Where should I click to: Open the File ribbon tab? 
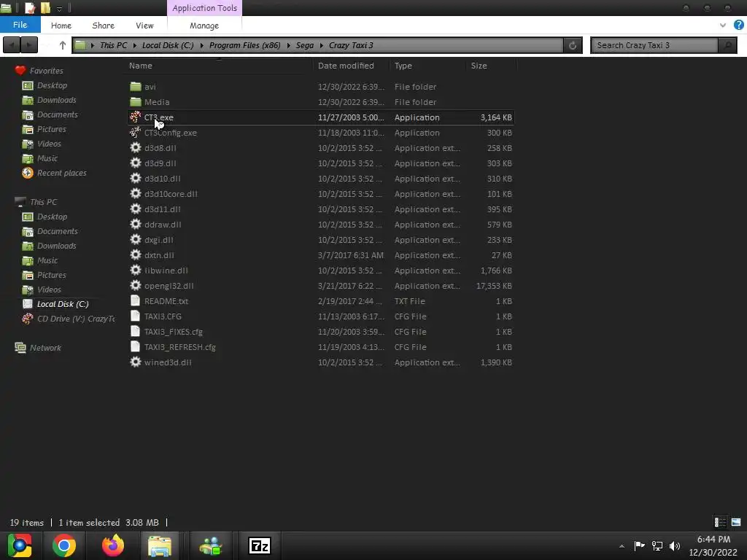20,25
